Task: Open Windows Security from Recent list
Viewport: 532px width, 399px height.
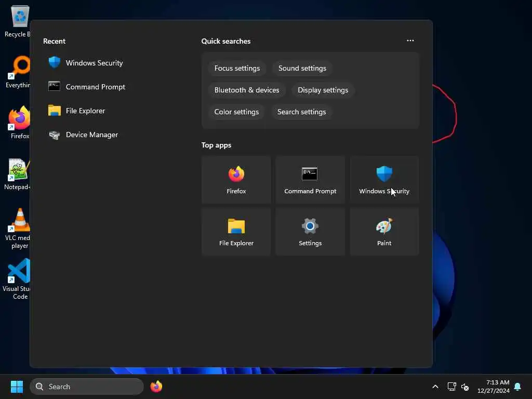Action: click(86, 63)
